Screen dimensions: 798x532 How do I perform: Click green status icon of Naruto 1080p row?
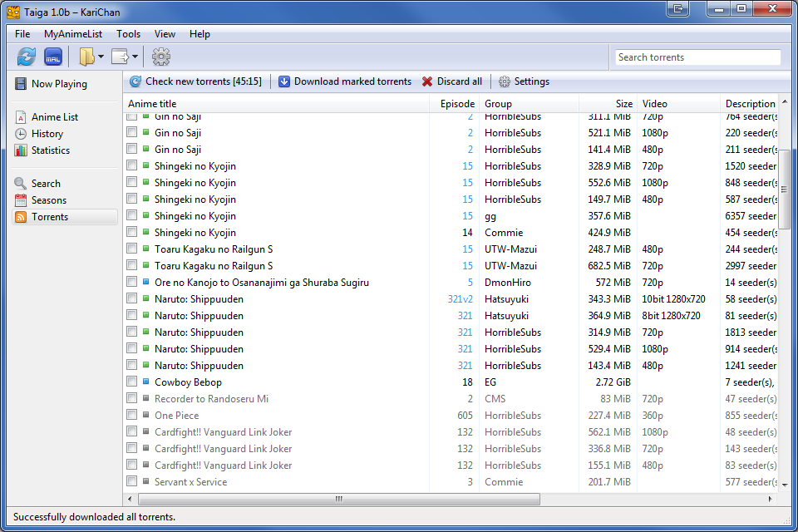(x=146, y=348)
